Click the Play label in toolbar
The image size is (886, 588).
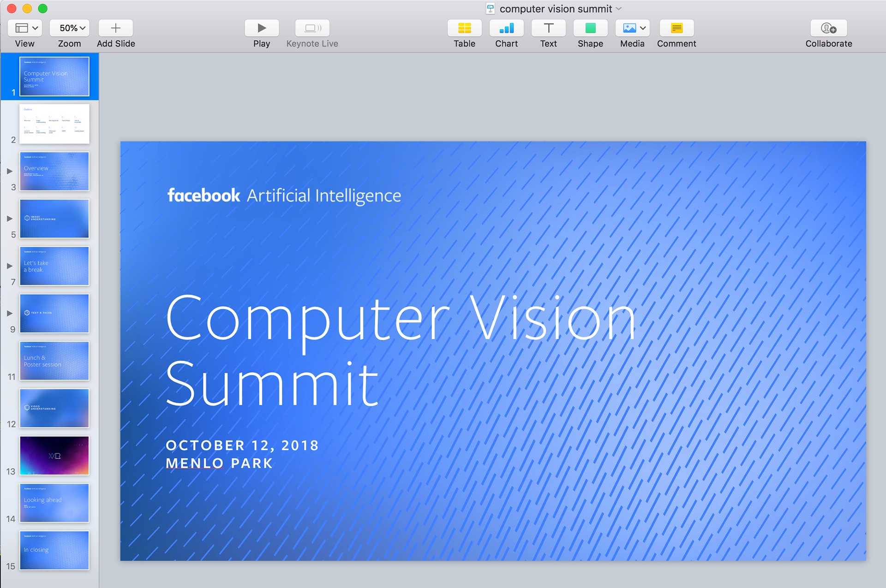tap(262, 44)
